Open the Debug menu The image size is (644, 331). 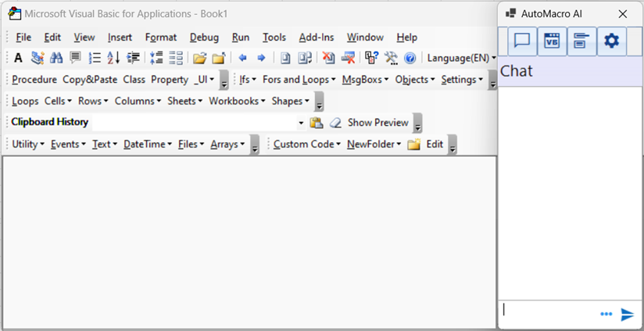(x=204, y=37)
